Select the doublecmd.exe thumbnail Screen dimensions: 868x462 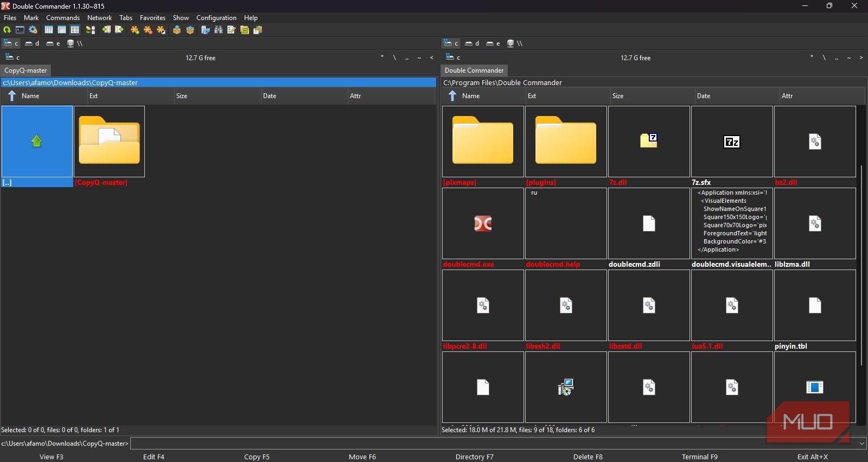click(483, 228)
